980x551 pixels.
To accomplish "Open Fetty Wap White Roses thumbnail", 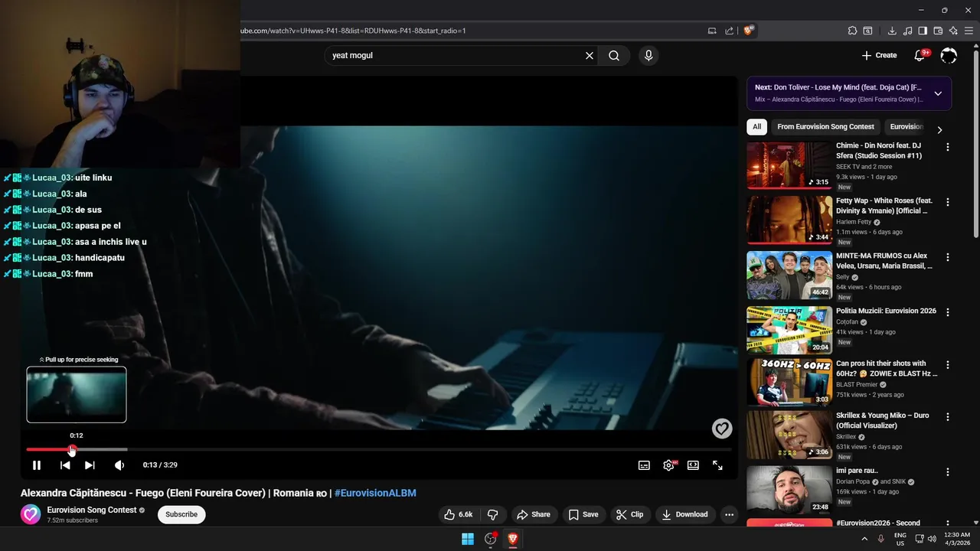I will [789, 220].
